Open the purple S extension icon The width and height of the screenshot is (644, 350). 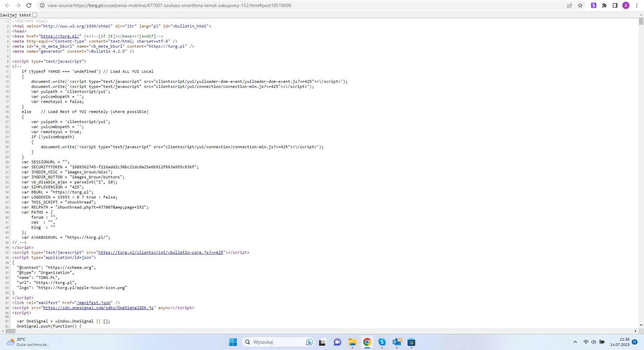tap(594, 5)
